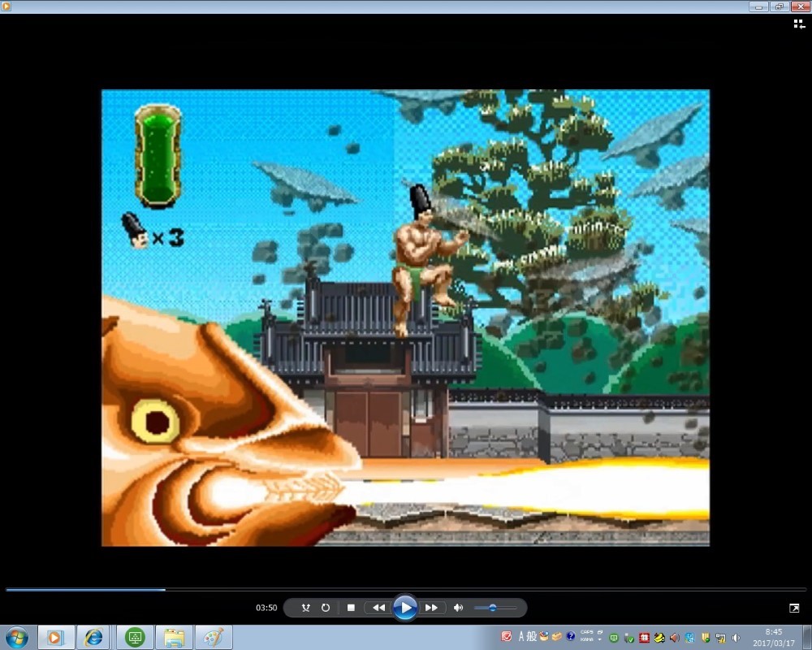Click the red checkmark tray icon
Viewport: 812px width, 650px height.
(x=507, y=636)
